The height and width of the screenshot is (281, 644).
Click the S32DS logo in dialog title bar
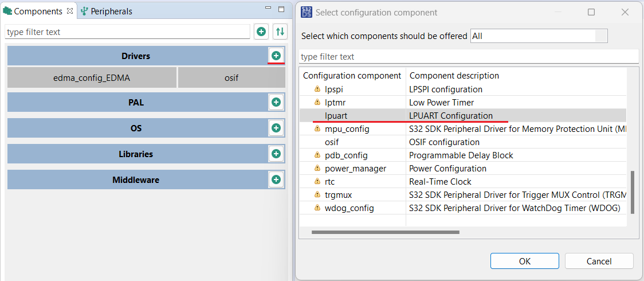coord(307,12)
